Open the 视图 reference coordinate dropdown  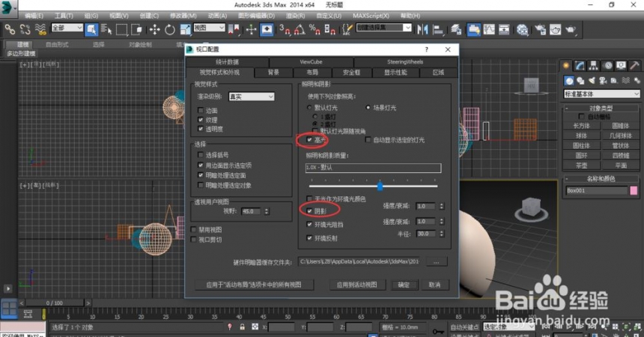click(210, 28)
